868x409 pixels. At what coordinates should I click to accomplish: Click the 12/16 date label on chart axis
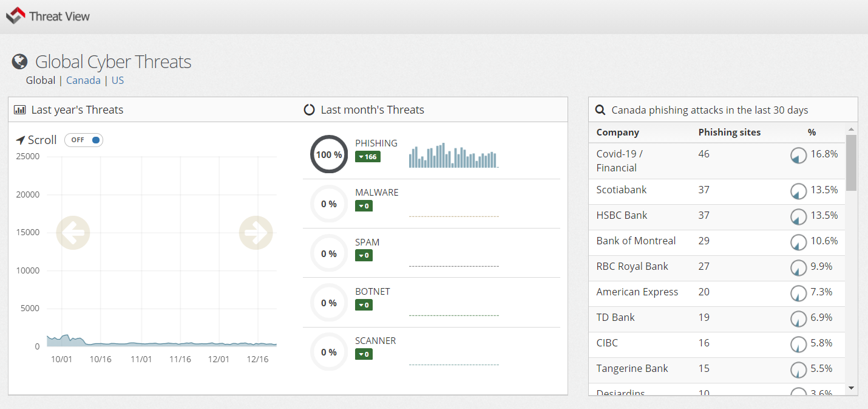coord(258,359)
